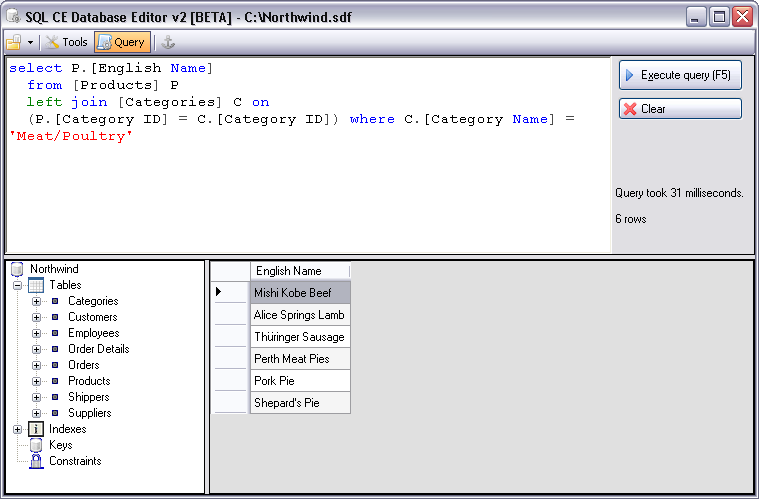
Task: Open the dropdown arrow beside folder icon
Action: click(x=30, y=43)
